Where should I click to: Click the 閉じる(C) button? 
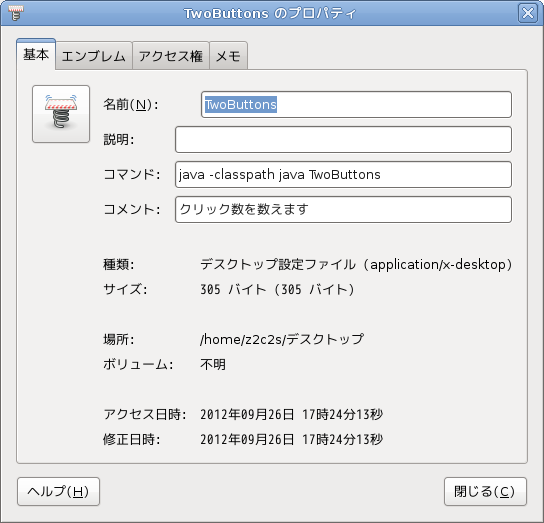(485, 491)
